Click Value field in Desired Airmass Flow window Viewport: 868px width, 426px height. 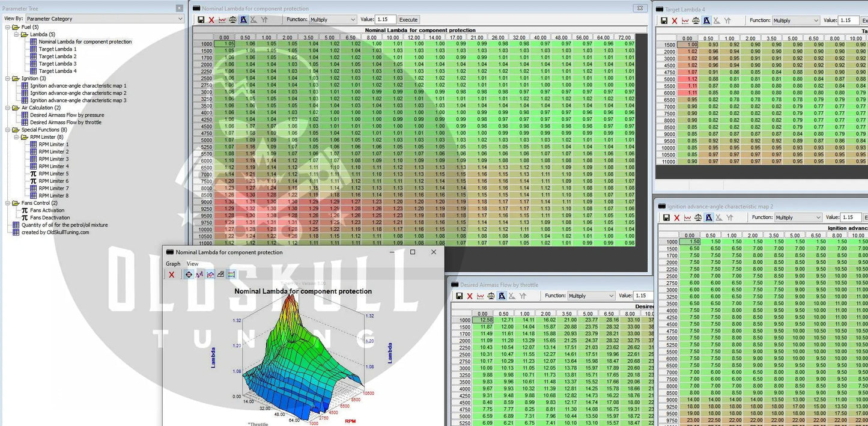(x=644, y=296)
